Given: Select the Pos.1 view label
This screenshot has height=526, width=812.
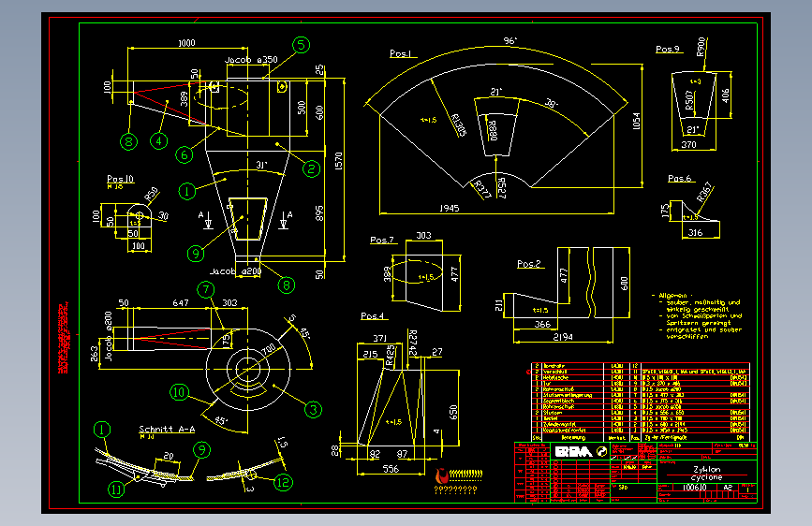Looking at the screenshot, I should coord(400,54).
